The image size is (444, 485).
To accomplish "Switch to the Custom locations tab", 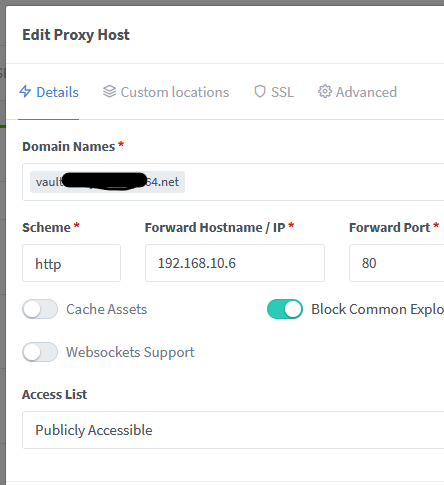I will click(166, 92).
